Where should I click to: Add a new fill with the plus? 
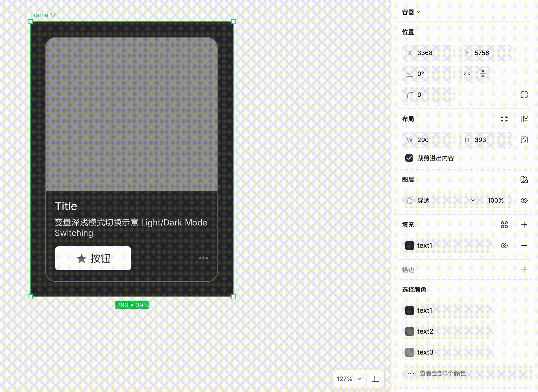coord(524,225)
